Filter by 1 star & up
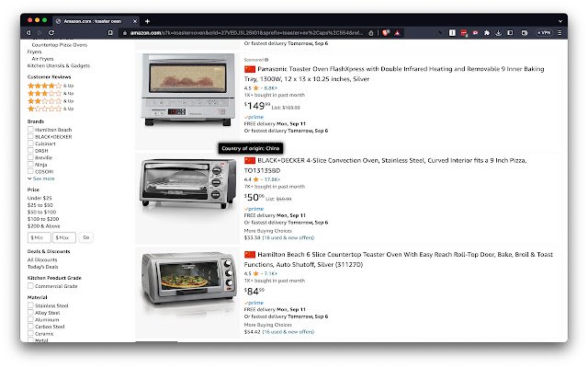 (51, 109)
